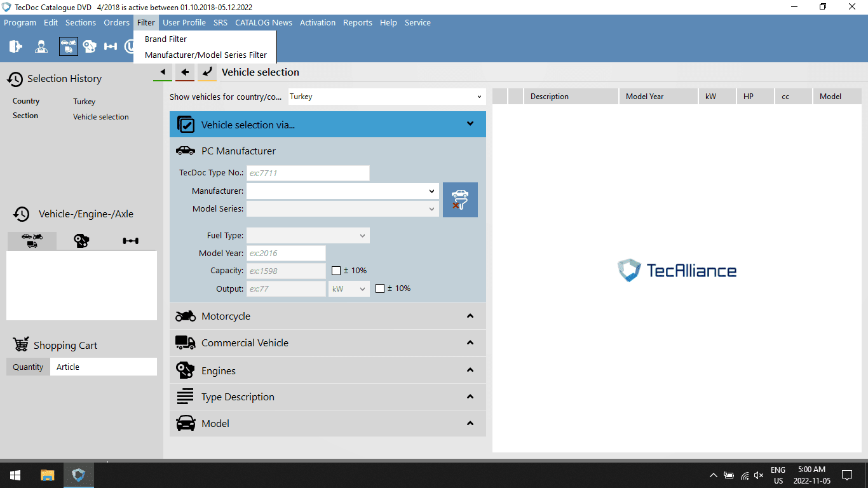Click the reset vehicle filter funnel button

point(460,200)
